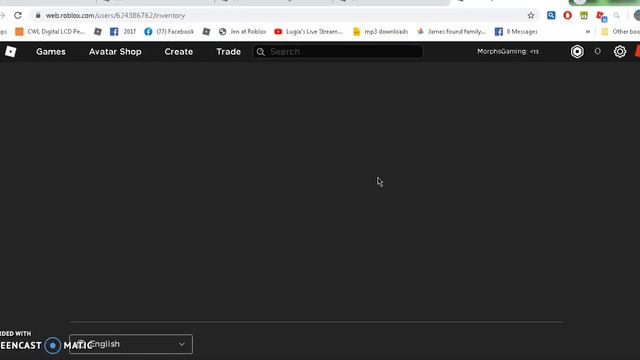This screenshot has height=360, width=640.
Task: Click the Robux amount next to the icon
Action: (x=598, y=51)
